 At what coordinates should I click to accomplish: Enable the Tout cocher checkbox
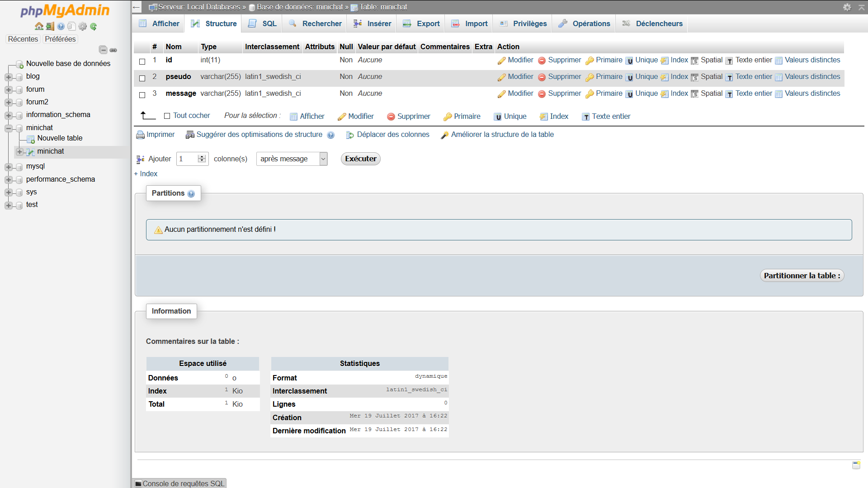(x=167, y=116)
